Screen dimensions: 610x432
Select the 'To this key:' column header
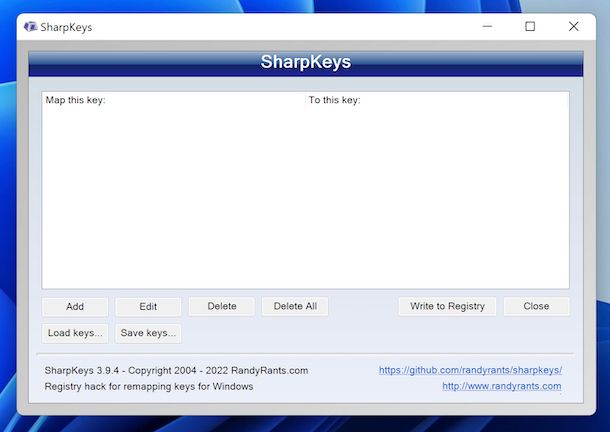(437, 100)
